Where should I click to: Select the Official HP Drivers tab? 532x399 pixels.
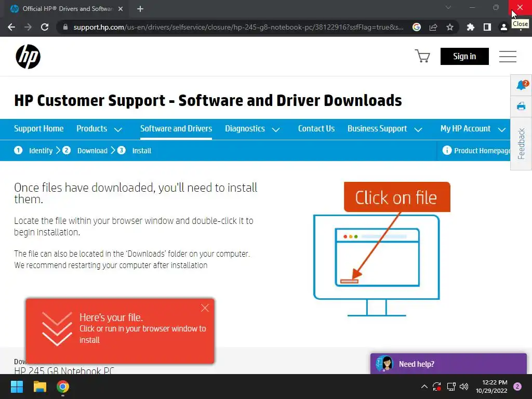(x=66, y=9)
